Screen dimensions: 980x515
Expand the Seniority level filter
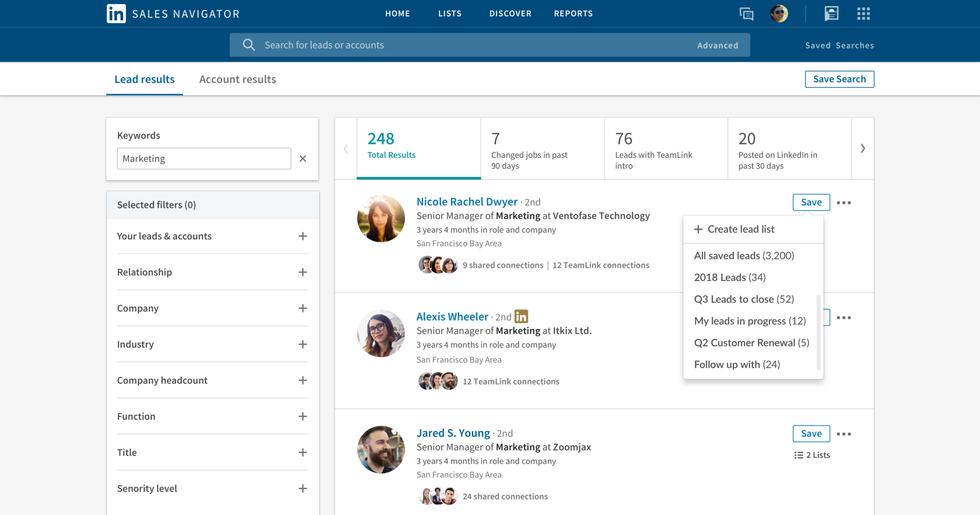click(303, 488)
